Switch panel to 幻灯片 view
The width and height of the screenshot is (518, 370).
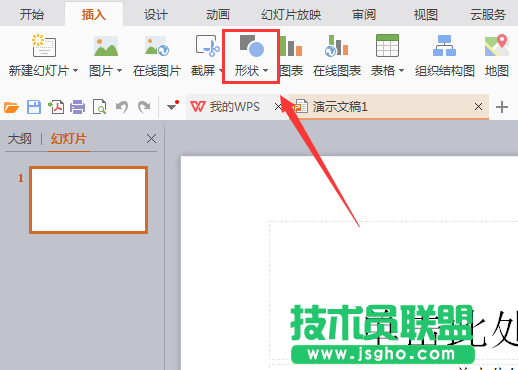point(69,139)
